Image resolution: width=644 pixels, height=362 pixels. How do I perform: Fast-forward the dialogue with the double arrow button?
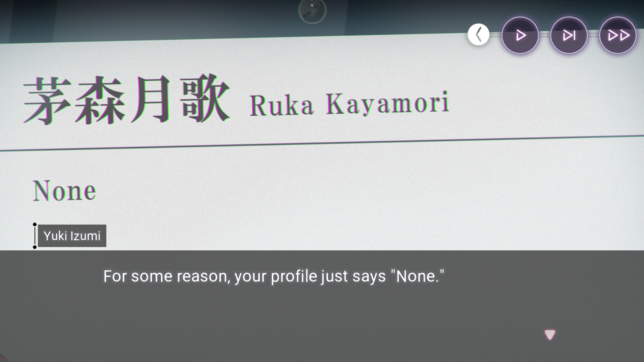(618, 35)
